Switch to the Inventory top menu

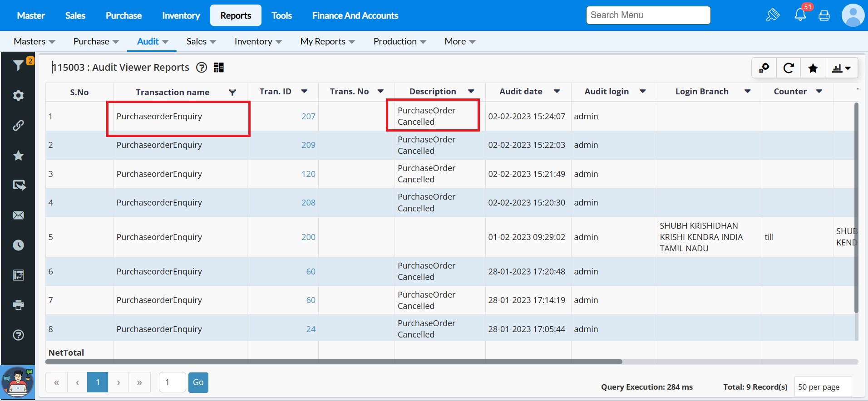[x=181, y=15]
